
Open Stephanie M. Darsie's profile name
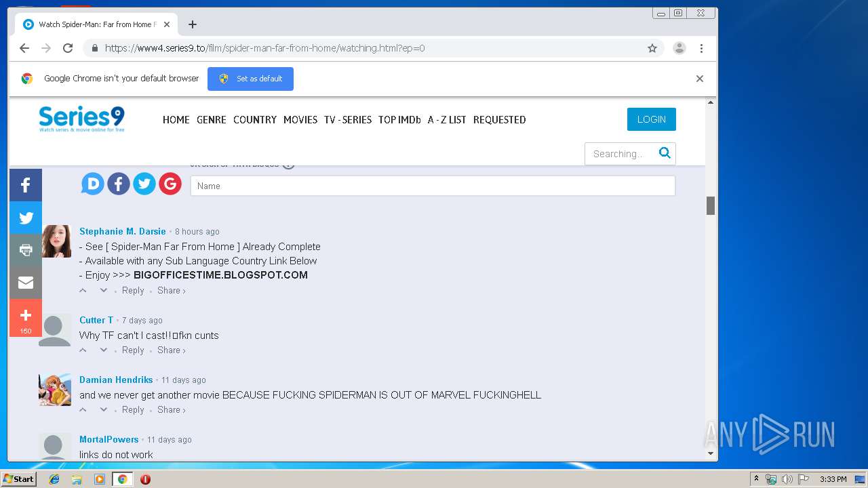(x=123, y=231)
